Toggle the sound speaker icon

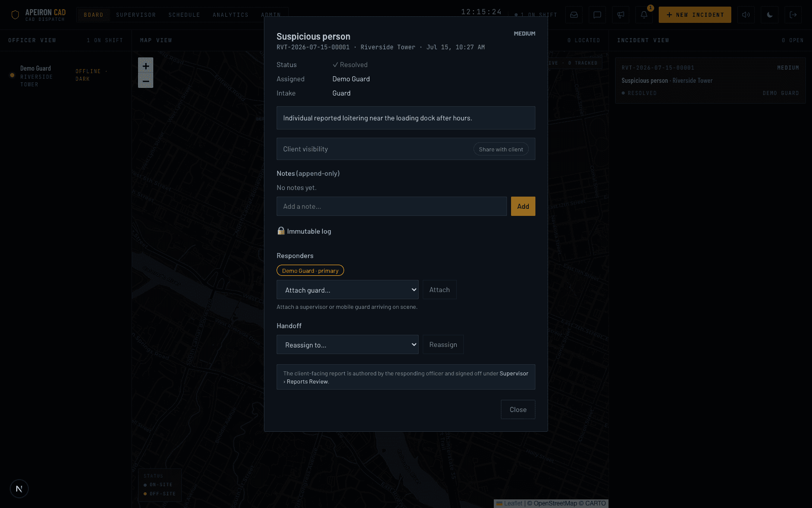coord(746,15)
